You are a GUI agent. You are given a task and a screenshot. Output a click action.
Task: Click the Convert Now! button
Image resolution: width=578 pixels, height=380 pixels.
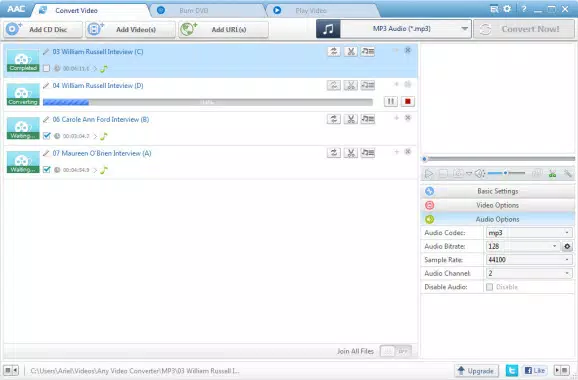pyautogui.click(x=524, y=29)
